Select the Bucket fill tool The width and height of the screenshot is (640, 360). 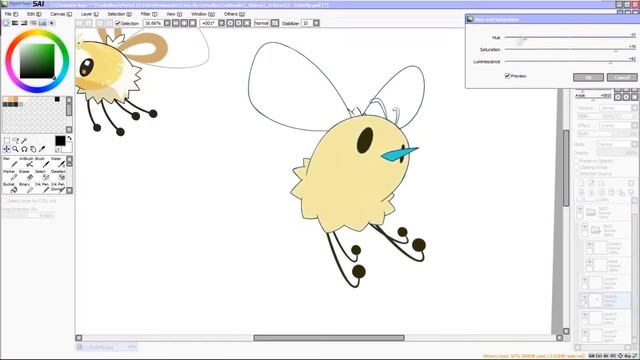[10, 188]
